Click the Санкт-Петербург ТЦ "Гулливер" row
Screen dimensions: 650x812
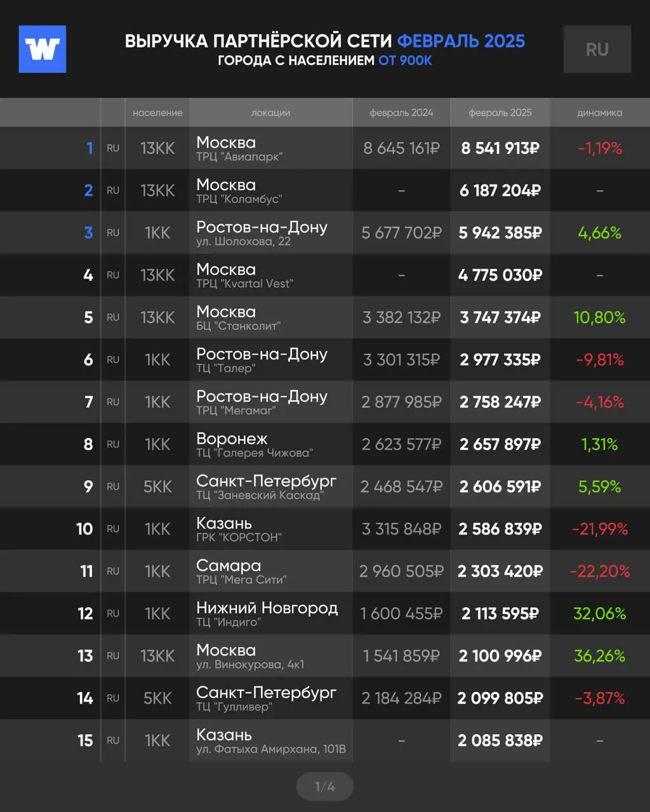325,698
